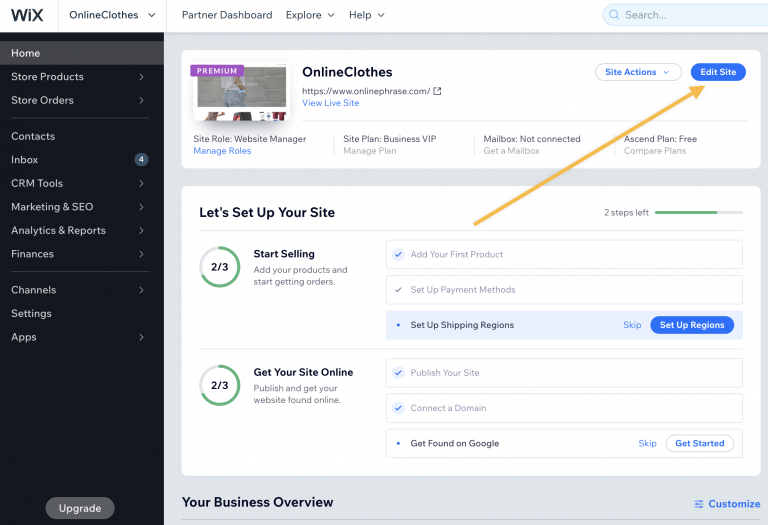This screenshot has height=525, width=768.
Task: Open the Manage Roles link
Action: tap(222, 151)
